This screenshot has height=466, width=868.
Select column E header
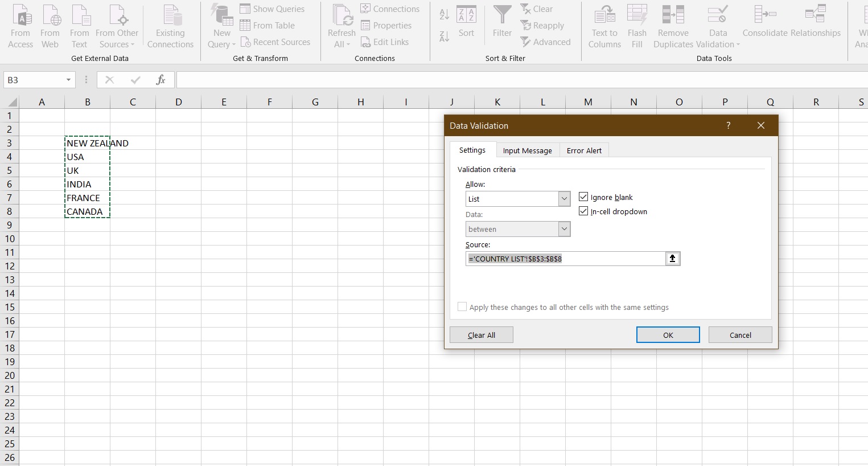coord(224,102)
